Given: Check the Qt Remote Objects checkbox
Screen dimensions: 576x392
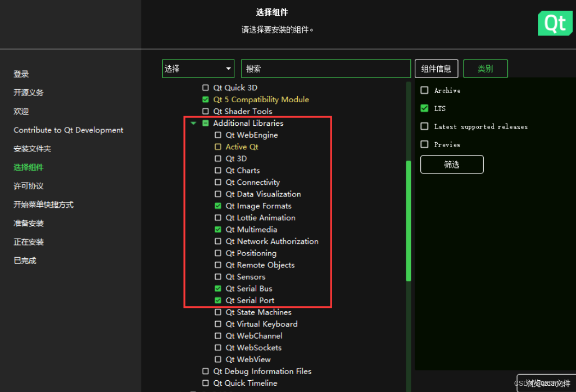Looking at the screenshot, I should (218, 265).
